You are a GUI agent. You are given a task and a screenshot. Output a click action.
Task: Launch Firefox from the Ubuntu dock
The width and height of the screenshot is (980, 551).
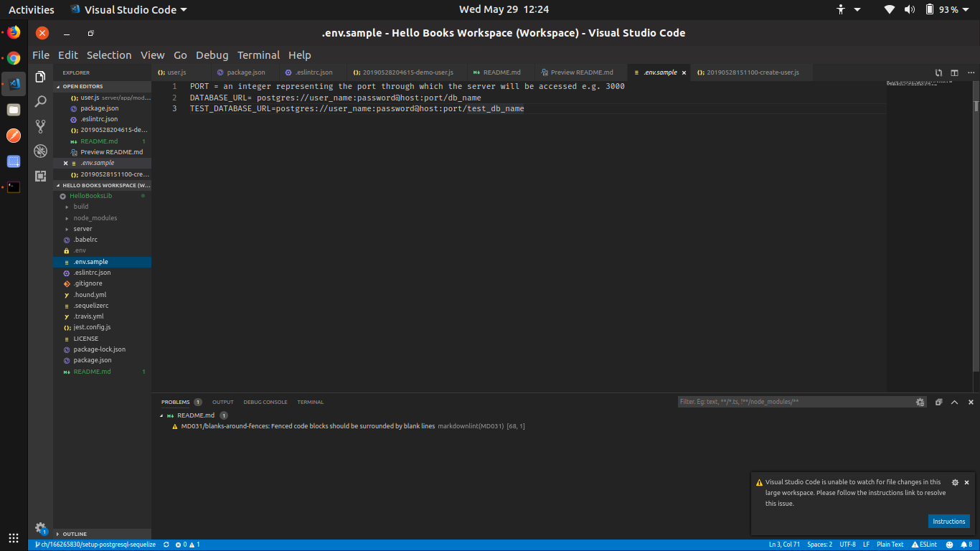13,32
